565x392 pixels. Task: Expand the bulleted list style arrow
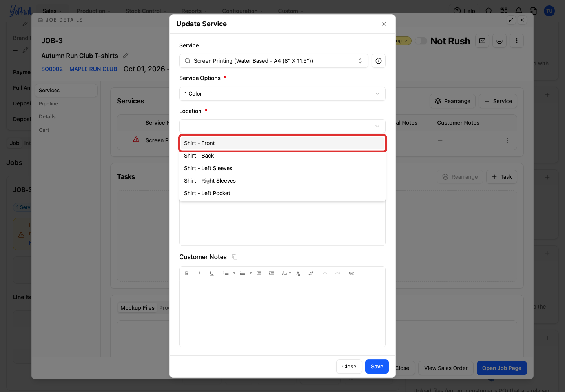point(251,273)
